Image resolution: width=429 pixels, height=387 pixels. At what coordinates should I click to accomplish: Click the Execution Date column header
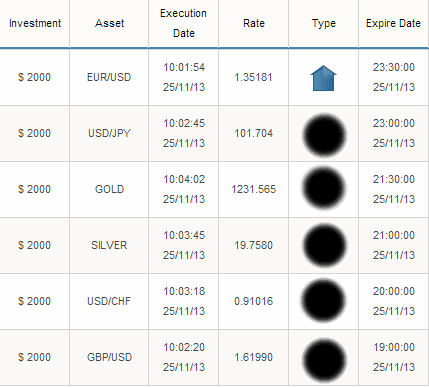[183, 23]
